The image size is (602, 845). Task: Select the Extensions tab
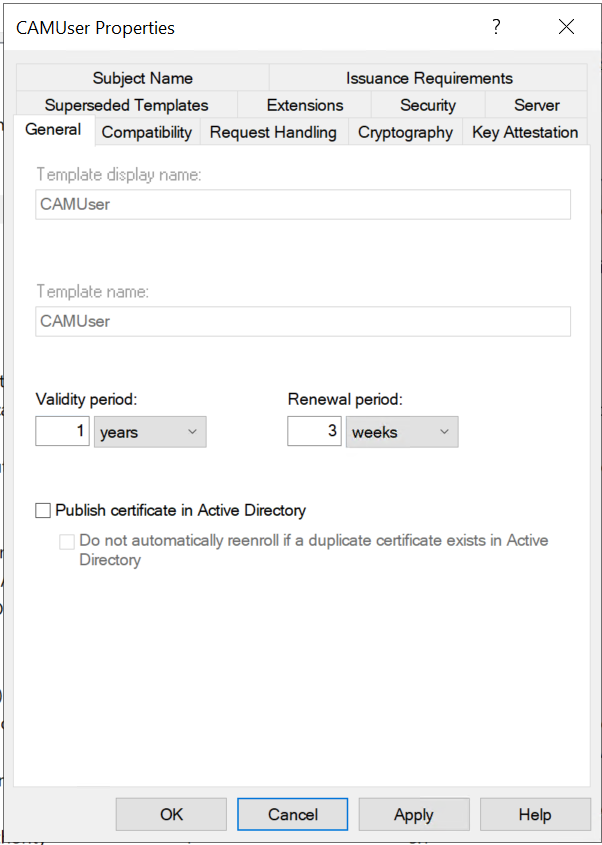(305, 105)
